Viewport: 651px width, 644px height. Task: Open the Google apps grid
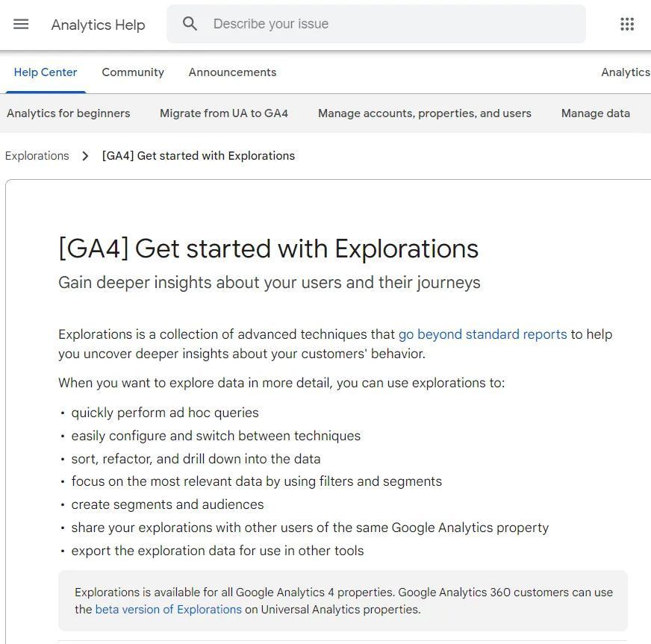click(x=627, y=24)
